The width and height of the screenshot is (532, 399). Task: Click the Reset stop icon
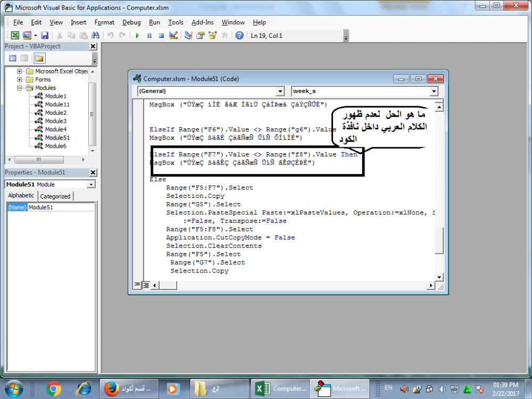point(162,35)
